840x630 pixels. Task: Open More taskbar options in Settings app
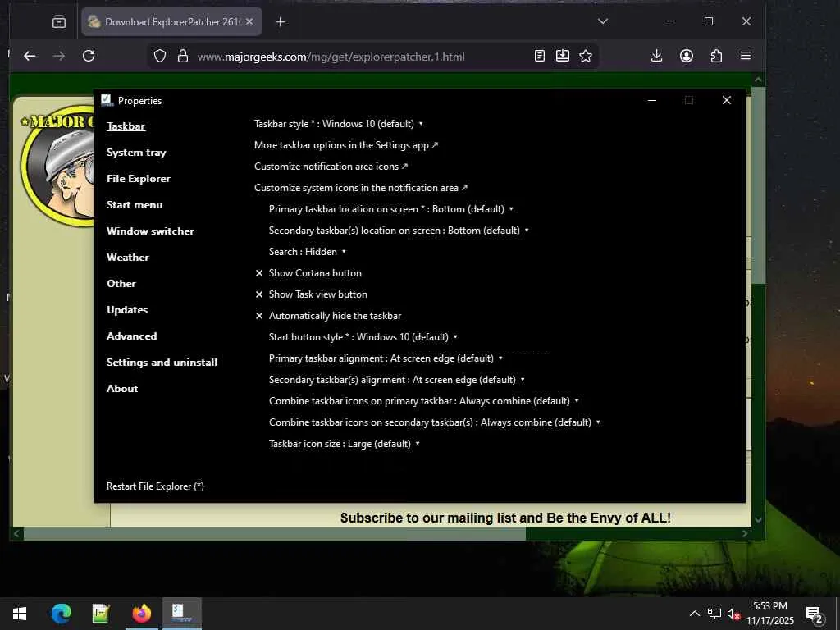[346, 145]
